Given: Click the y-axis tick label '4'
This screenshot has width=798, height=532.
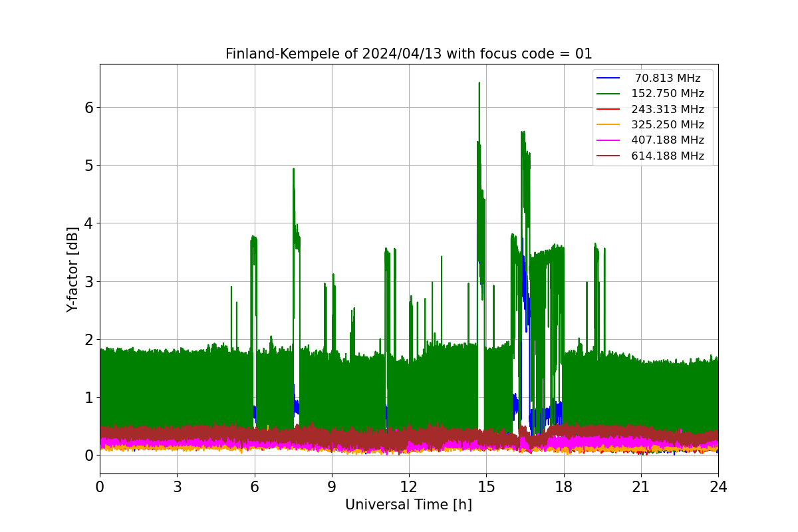Looking at the screenshot, I should click(x=88, y=223).
